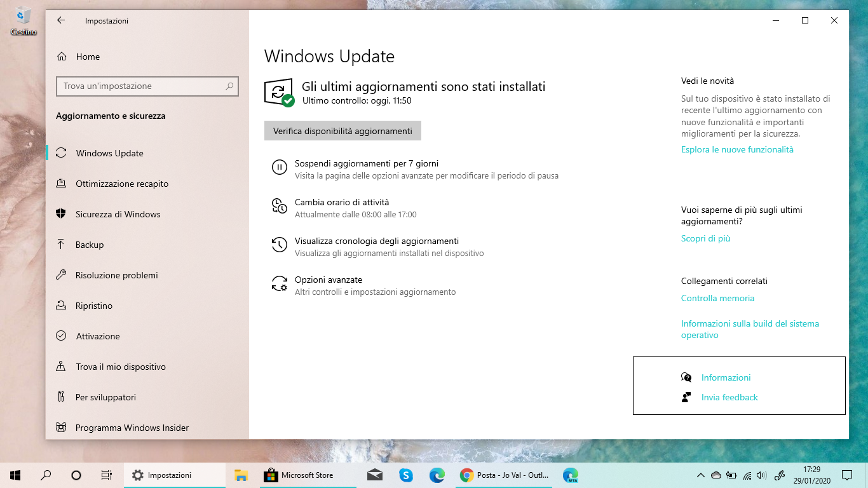Image resolution: width=868 pixels, height=488 pixels.
Task: Open Task View in taskbar
Action: point(107,475)
